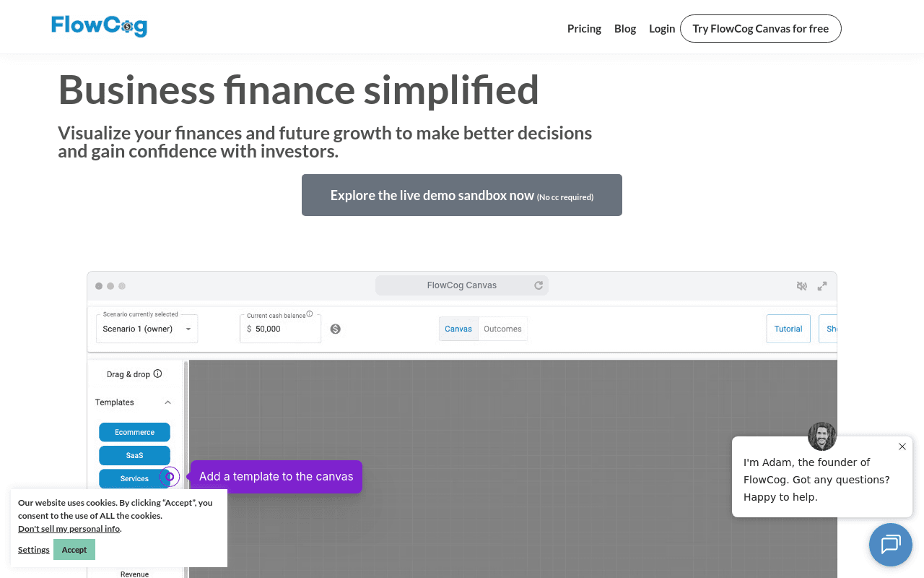Click the reload icon in FlowCog Canvas bar

pyautogui.click(x=539, y=285)
